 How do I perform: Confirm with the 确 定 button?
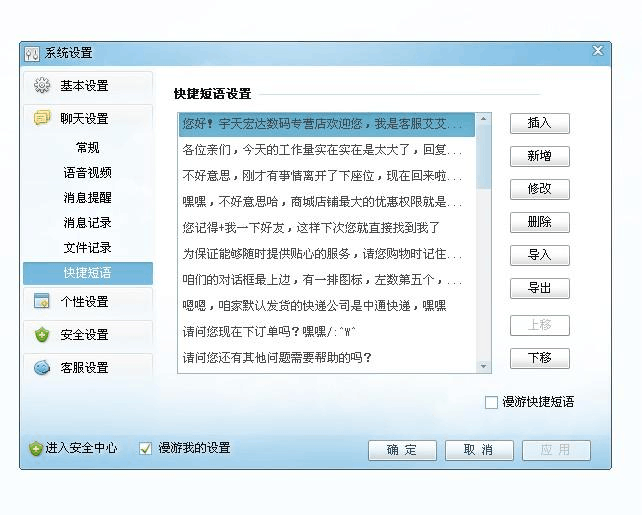pyautogui.click(x=402, y=450)
